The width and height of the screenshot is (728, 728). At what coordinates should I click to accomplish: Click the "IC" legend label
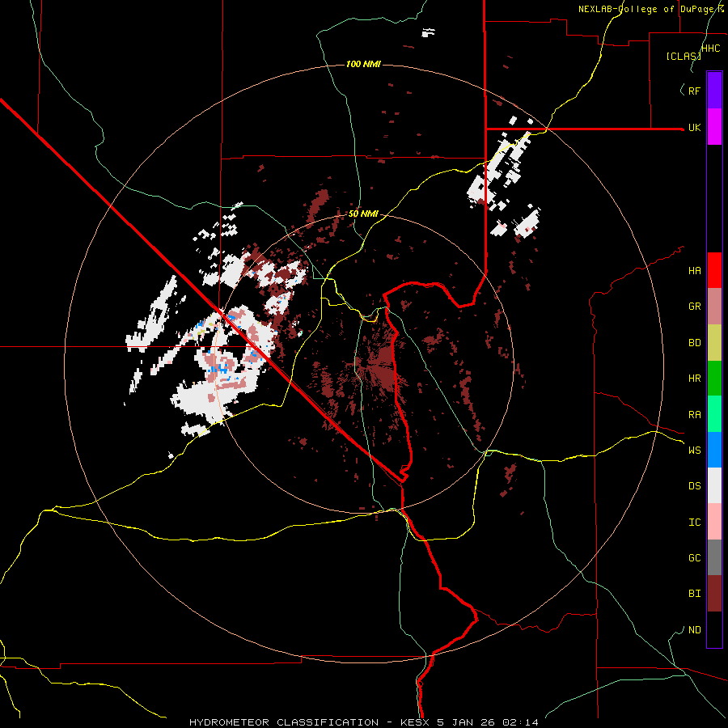[694, 523]
